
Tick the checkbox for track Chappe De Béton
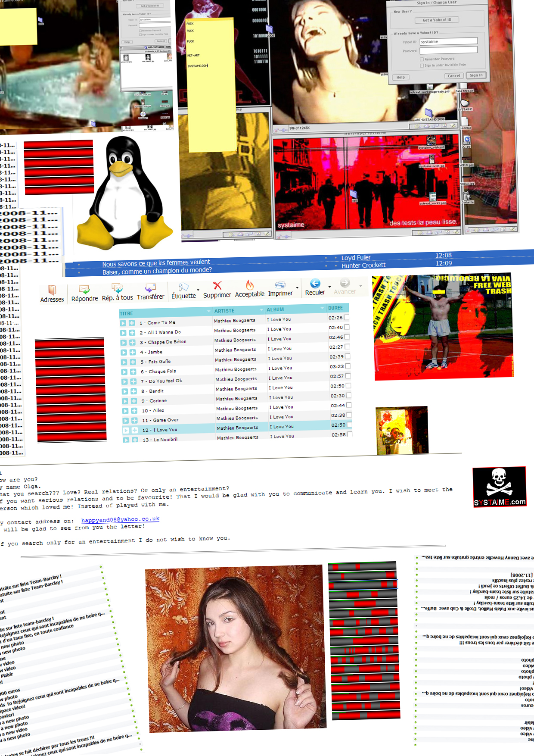pyautogui.click(x=347, y=337)
